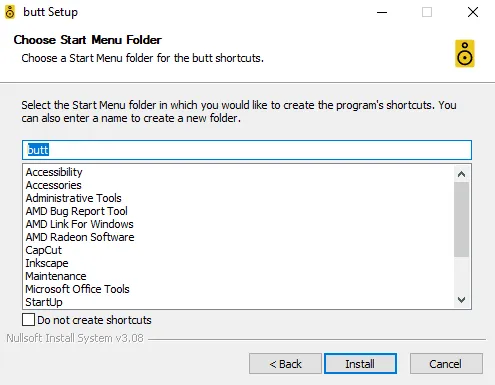Enable Do not create shortcuts checkbox
The width and height of the screenshot is (495, 385).
click(x=28, y=319)
